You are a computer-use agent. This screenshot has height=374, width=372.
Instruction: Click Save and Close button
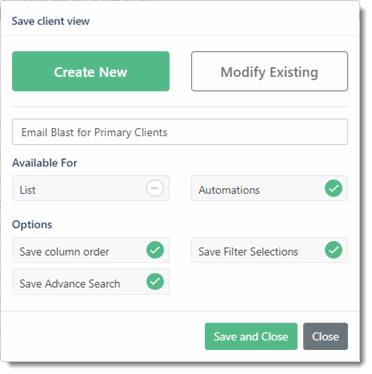tap(251, 336)
